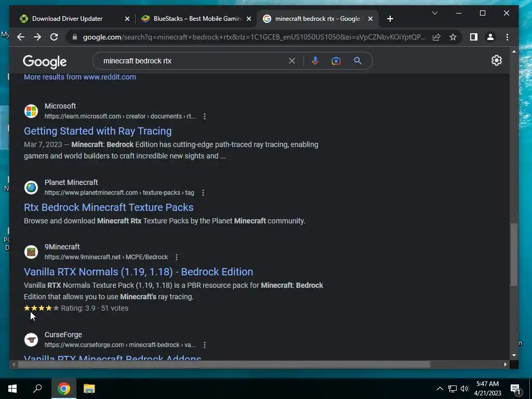Open the notification center icon
Viewport: 532px width, 399px height.
515,389
